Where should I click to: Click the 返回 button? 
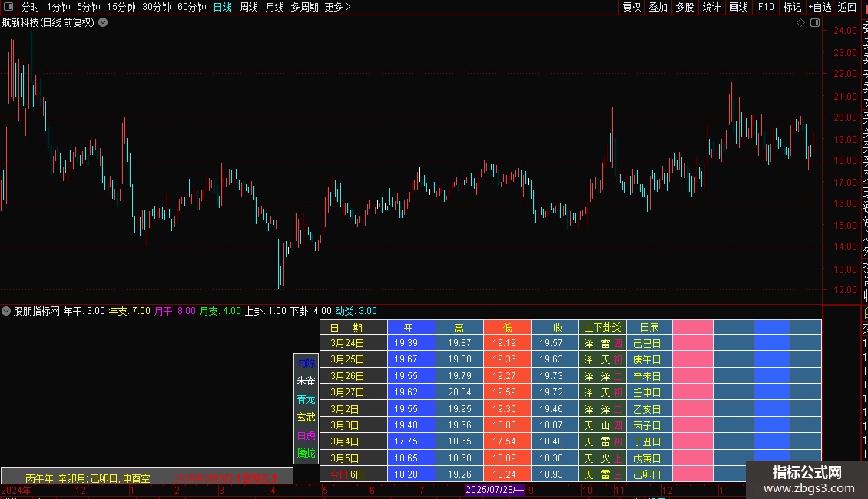coord(847,7)
